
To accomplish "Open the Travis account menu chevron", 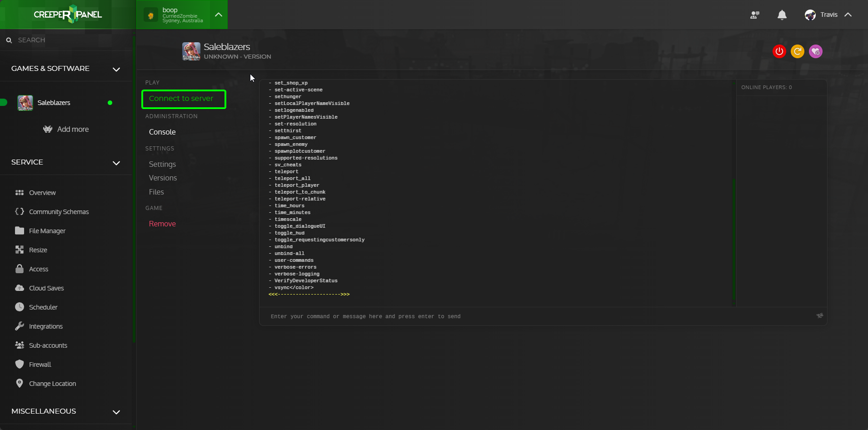I will tap(848, 15).
